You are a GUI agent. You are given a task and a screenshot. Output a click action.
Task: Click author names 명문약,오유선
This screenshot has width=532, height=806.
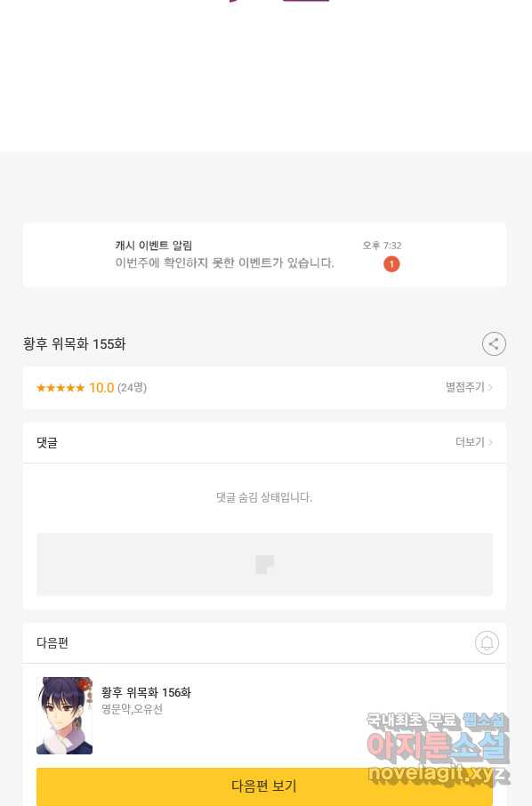(132, 709)
